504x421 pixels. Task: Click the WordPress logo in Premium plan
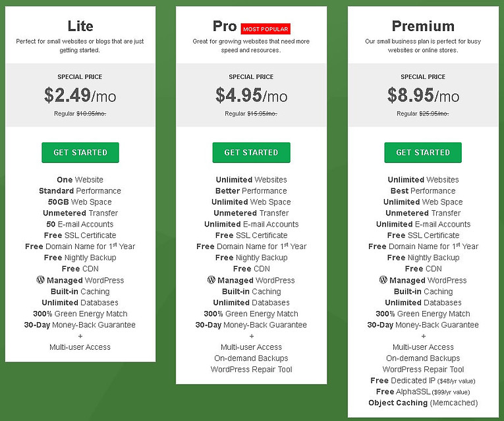pyautogui.click(x=383, y=279)
